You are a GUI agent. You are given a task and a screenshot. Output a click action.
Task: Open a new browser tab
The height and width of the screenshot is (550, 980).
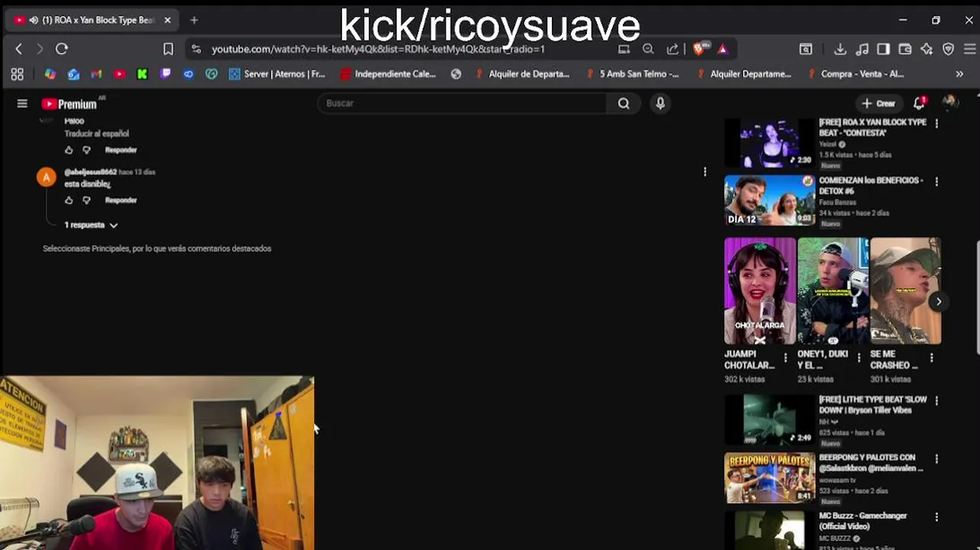click(194, 20)
